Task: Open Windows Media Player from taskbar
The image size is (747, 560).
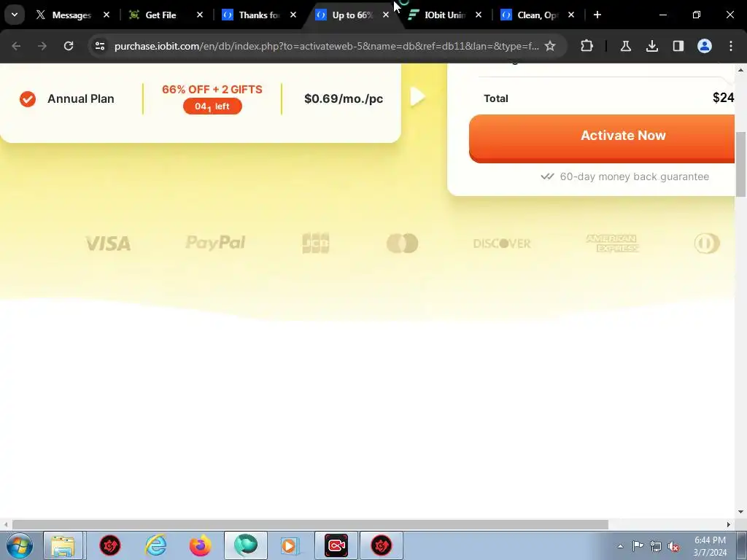Action: click(x=289, y=545)
